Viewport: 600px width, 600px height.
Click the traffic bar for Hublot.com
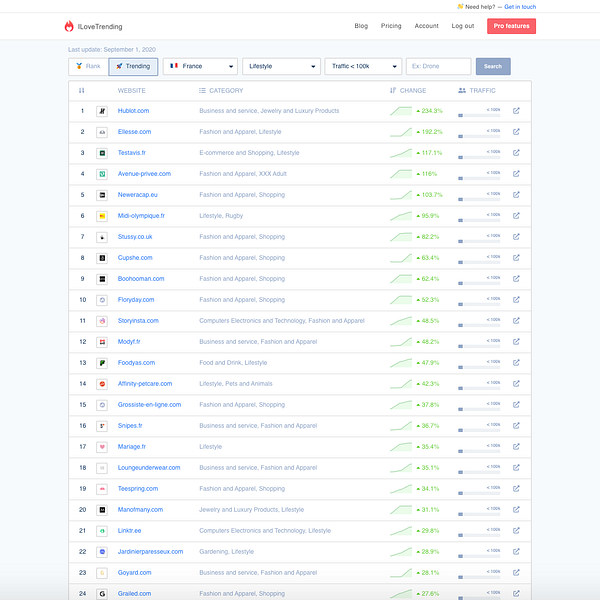pos(479,115)
